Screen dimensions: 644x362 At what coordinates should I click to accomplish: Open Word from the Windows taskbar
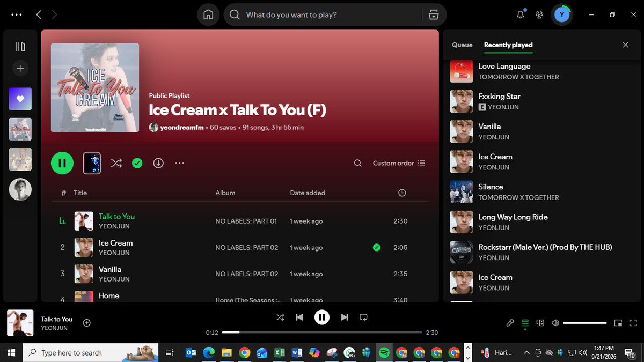[x=297, y=353]
